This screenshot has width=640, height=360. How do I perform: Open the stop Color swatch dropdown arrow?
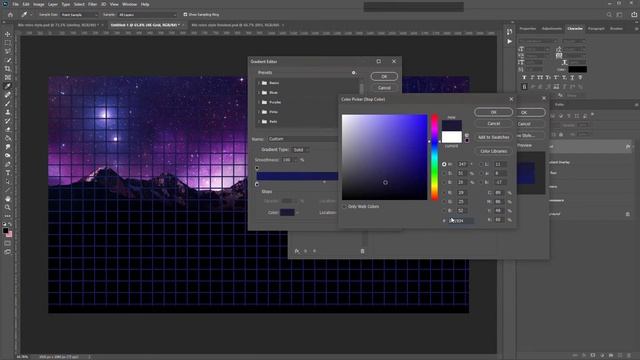pos(297,213)
